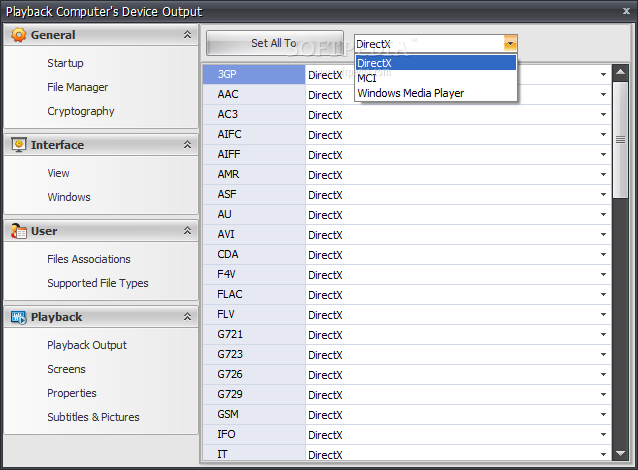638x470 pixels.
Task: Select the G726 format cell
Action: pyautogui.click(x=254, y=374)
